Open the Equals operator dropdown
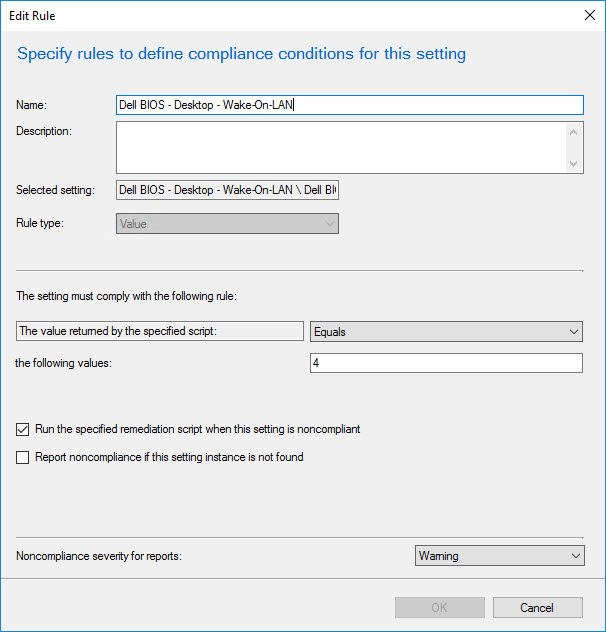This screenshot has width=606, height=632. pos(446,331)
